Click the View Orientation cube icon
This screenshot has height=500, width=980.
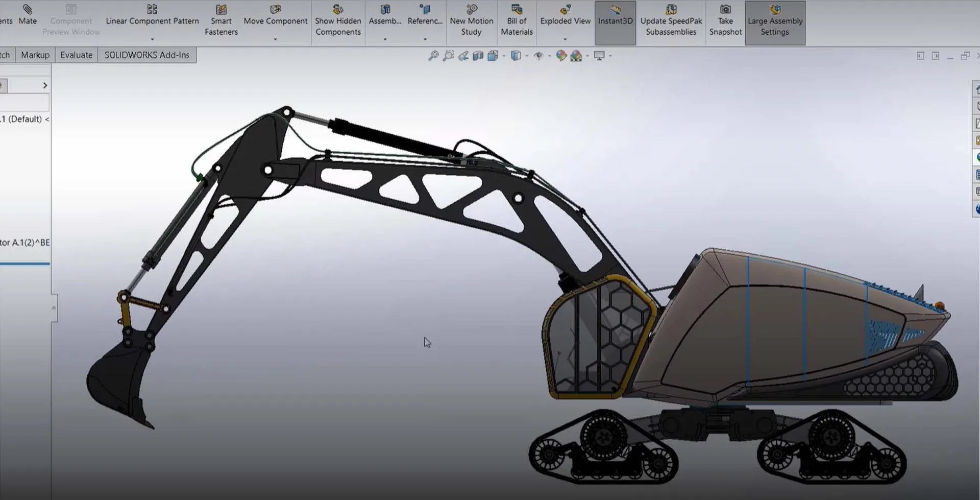click(493, 56)
